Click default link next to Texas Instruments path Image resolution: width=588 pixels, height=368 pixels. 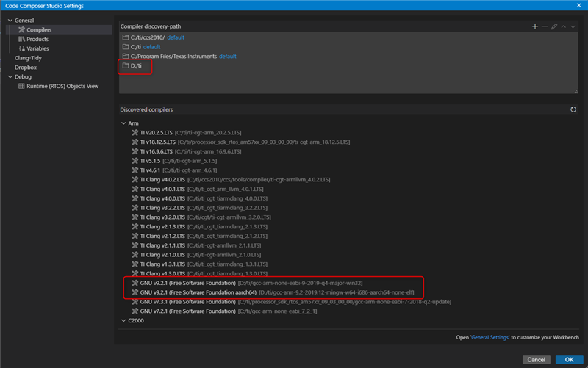[x=228, y=57]
